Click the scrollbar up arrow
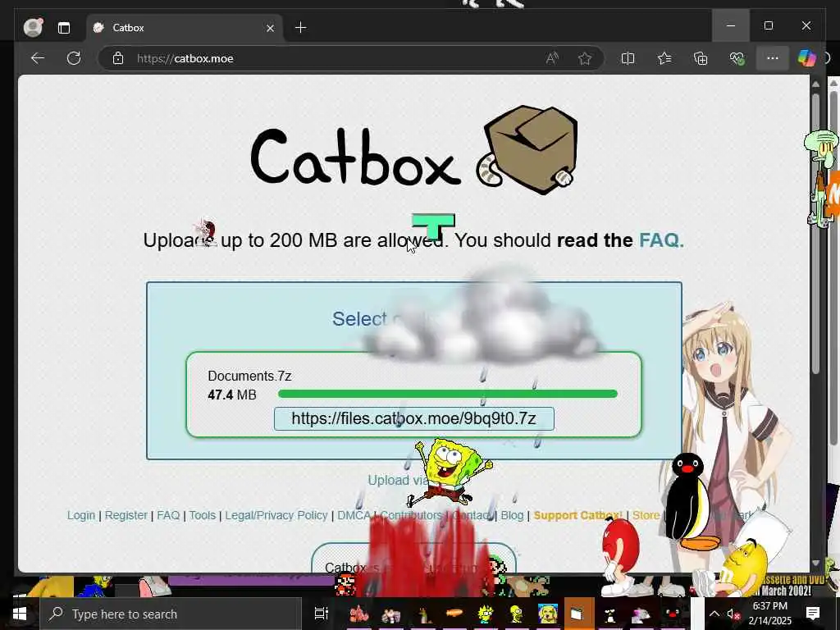The width and height of the screenshot is (840, 630). (x=816, y=84)
